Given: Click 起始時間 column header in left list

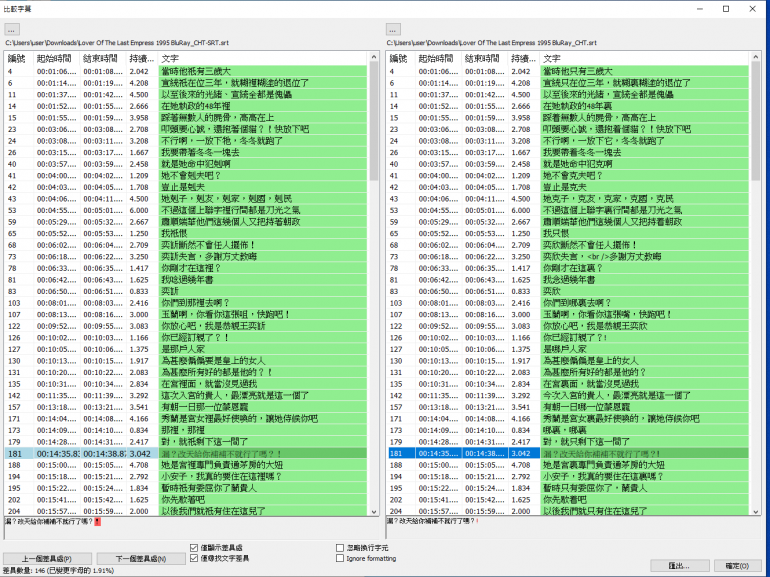Looking at the screenshot, I should click(x=56, y=58).
